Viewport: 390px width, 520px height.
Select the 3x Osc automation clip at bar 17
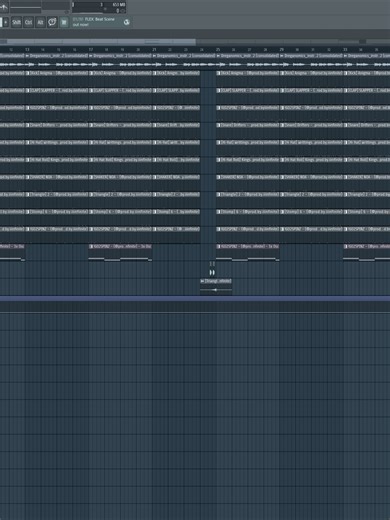120,253
